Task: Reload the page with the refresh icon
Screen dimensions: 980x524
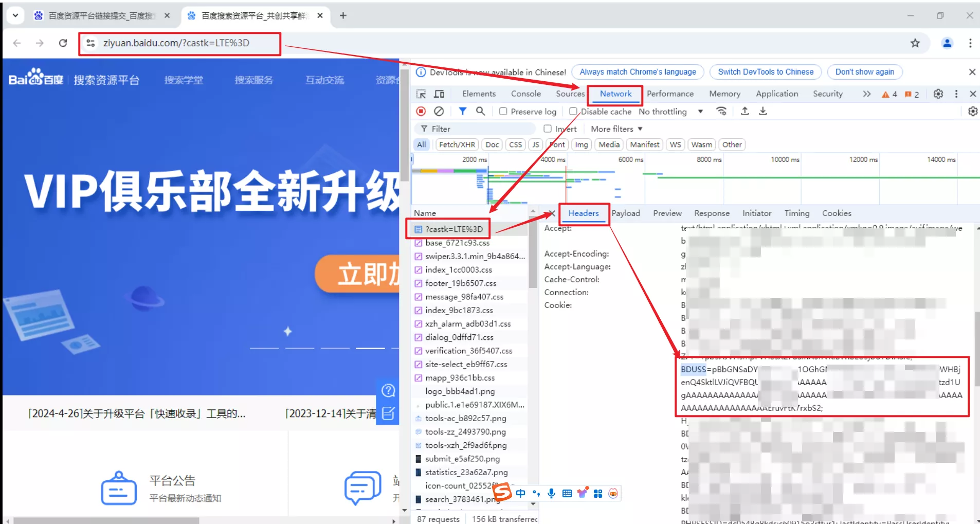Action: tap(63, 43)
